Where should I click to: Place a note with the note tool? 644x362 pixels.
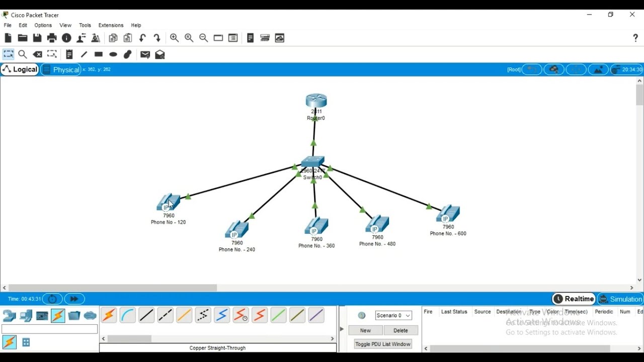[69, 54]
